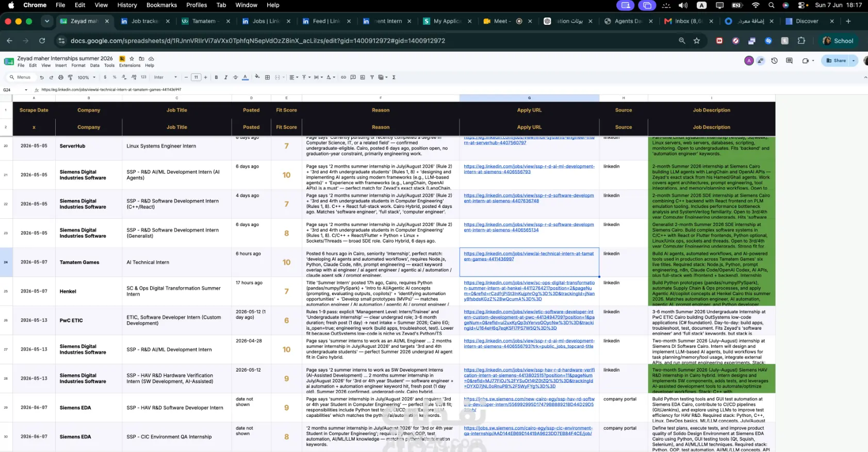868x452 pixels.
Task: Open the Format menu in Sheets
Action: tap(78, 66)
